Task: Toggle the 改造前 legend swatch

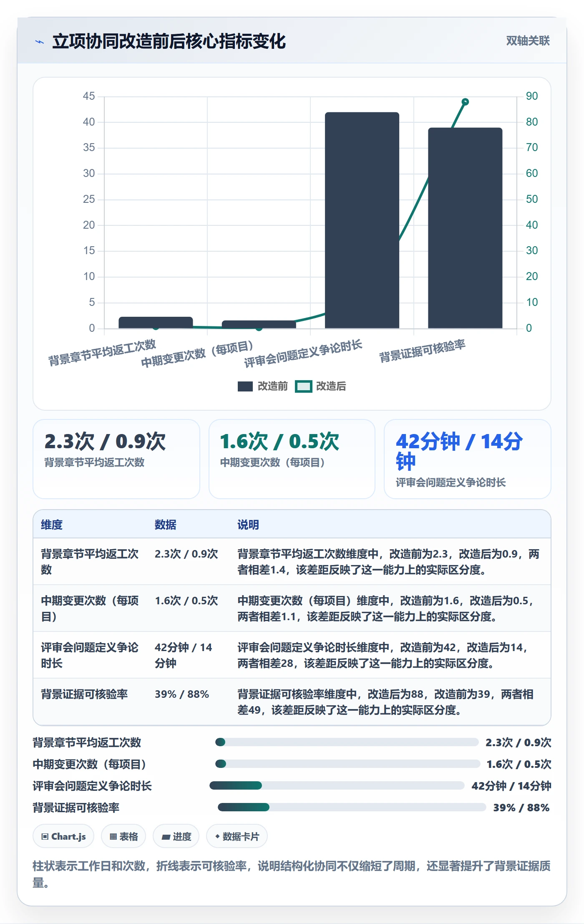Action: click(x=245, y=386)
